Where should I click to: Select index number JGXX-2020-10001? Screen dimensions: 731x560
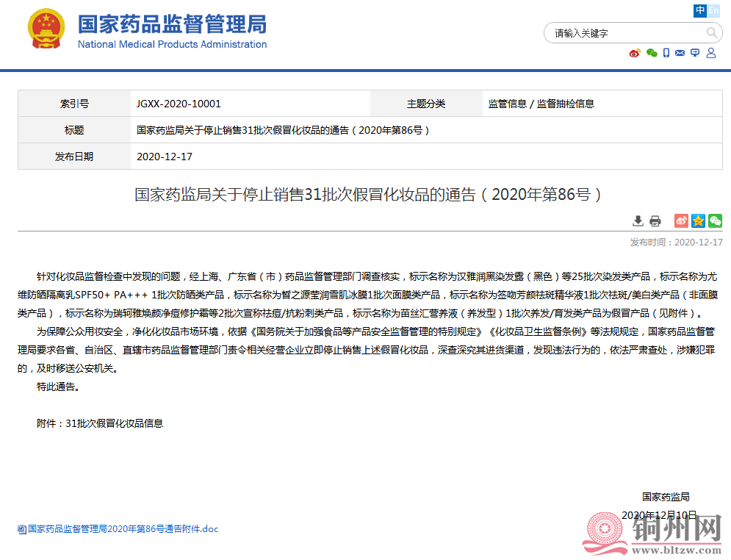tap(179, 104)
